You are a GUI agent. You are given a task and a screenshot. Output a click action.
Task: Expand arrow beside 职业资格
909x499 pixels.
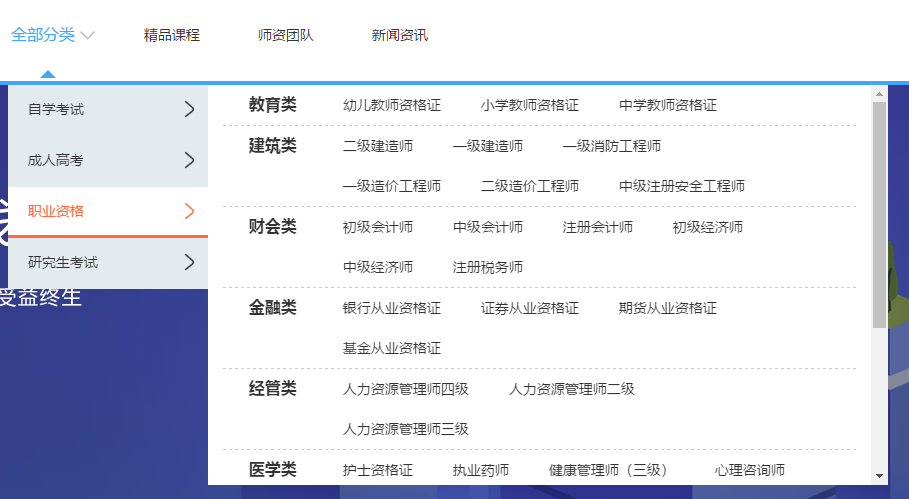point(190,211)
